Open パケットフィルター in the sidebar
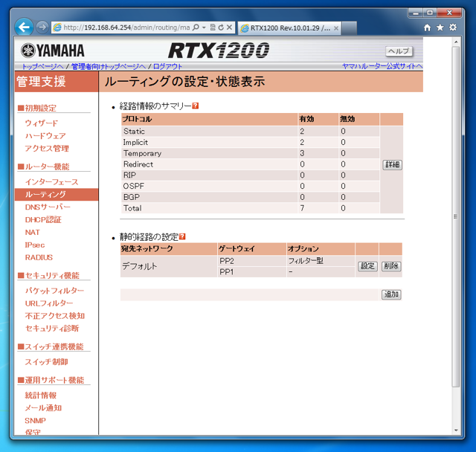 point(54,291)
